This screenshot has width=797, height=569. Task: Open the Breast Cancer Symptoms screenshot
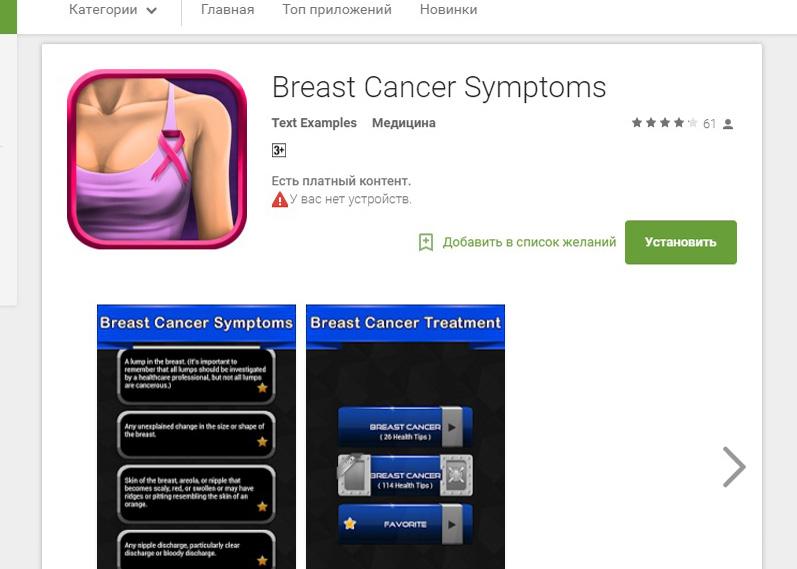[x=196, y=437]
